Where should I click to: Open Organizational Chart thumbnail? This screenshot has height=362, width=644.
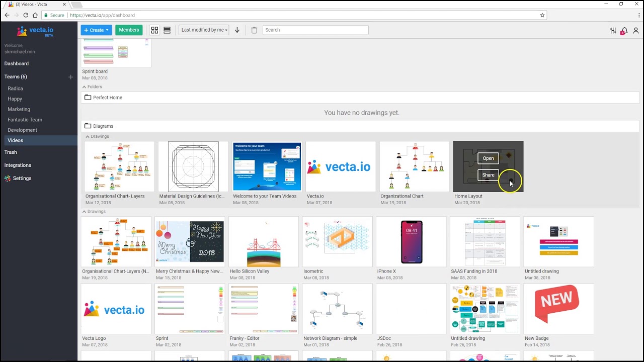415,166
